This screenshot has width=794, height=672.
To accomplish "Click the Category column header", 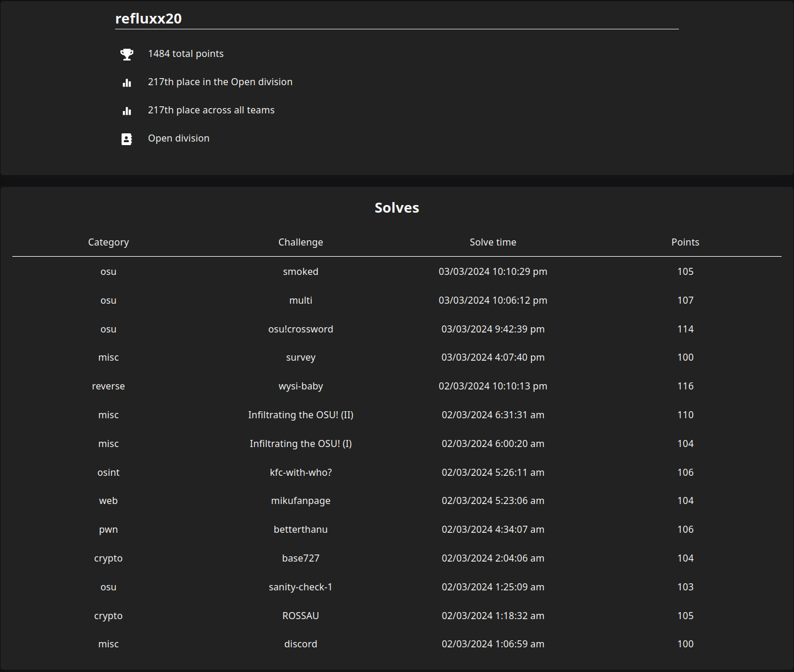I will (x=109, y=242).
